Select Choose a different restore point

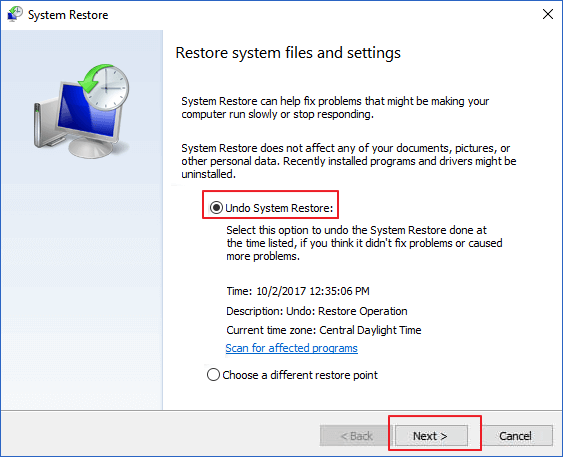213,375
